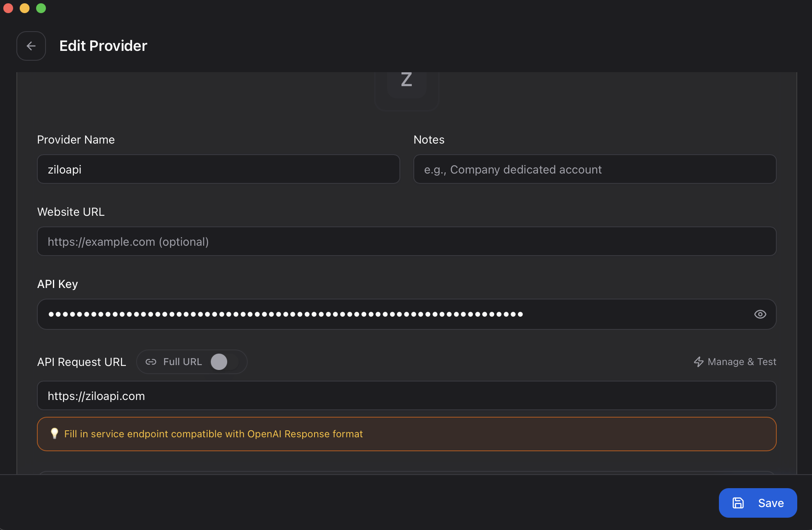Go back with the arrow button

pyautogui.click(x=31, y=46)
